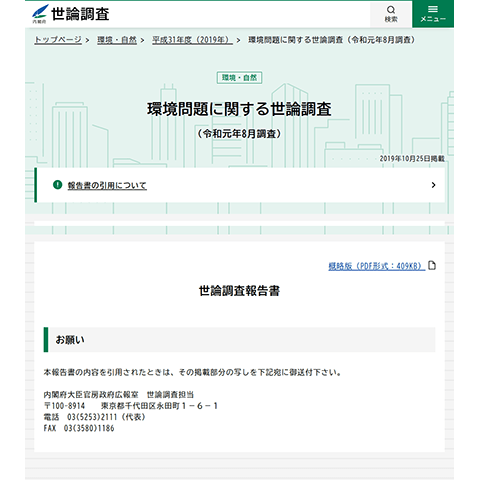This screenshot has width=480, height=480.
Task: Click the green exclamation info icon
Action: 58,185
